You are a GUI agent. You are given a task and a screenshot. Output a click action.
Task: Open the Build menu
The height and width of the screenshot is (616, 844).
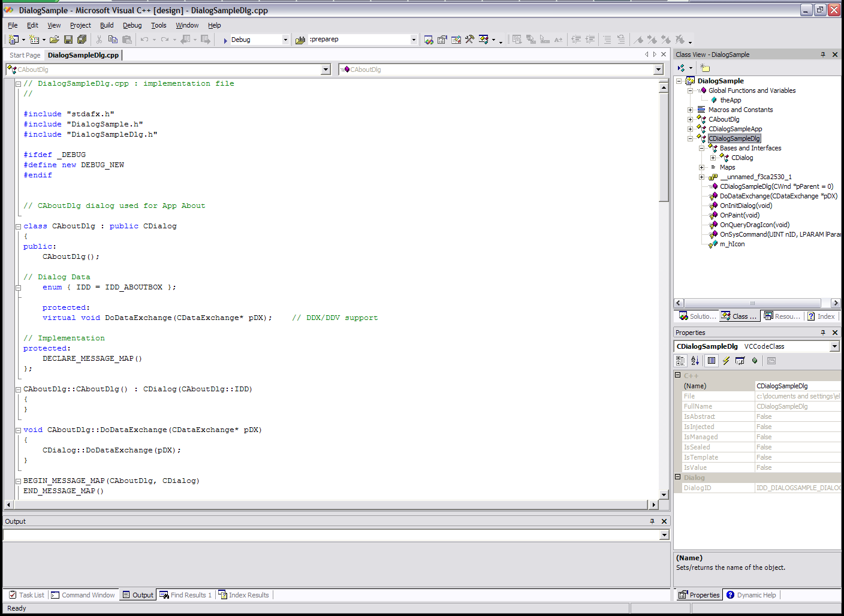coord(107,25)
